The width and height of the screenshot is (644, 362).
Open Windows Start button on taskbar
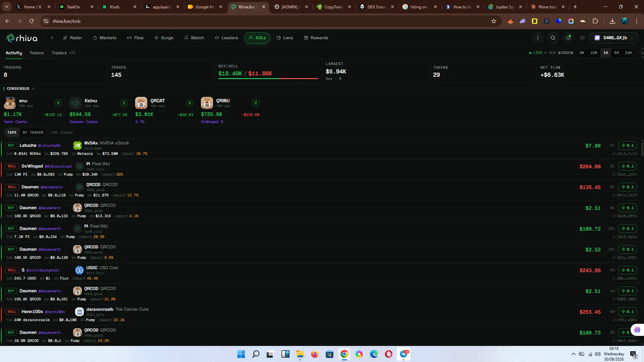241,354
